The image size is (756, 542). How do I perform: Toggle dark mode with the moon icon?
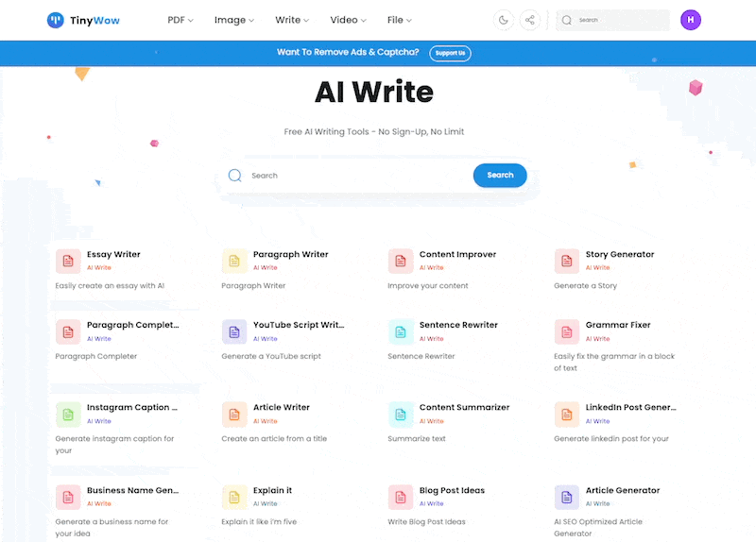coord(504,20)
